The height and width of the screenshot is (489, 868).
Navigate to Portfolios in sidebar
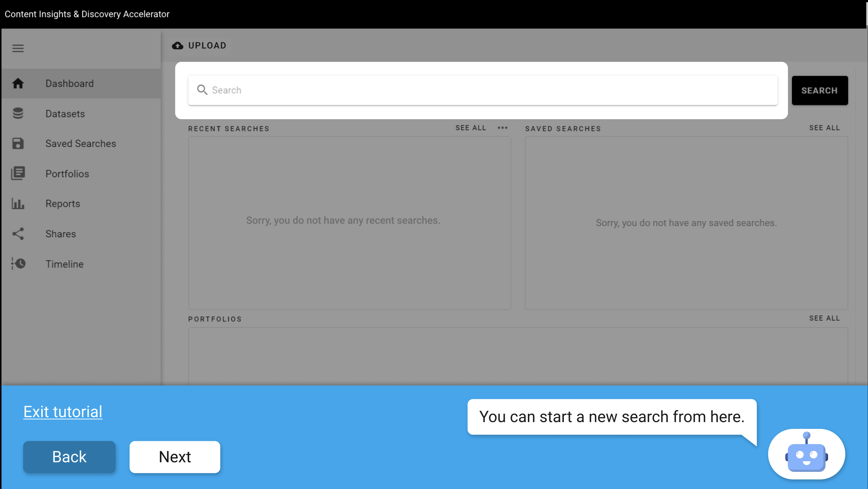coord(81,174)
